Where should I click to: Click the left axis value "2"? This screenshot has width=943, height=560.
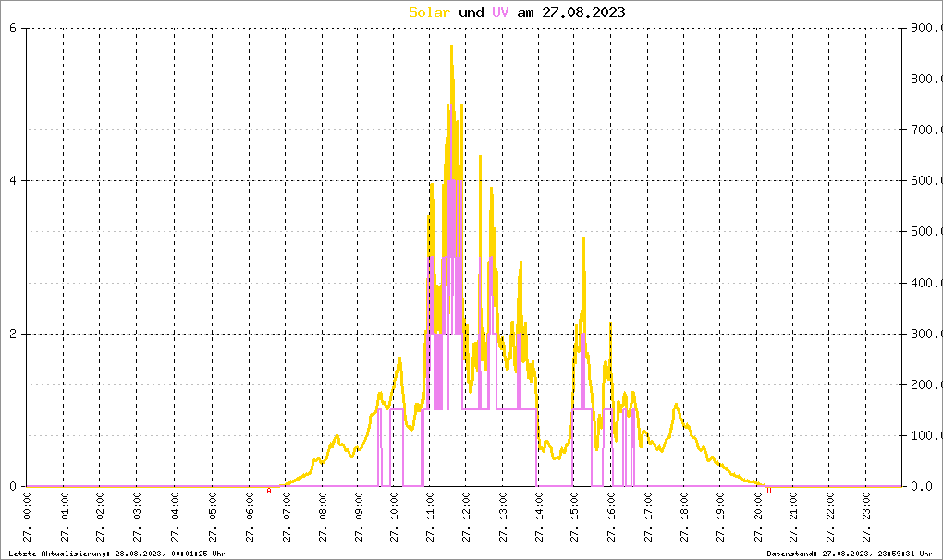(13, 334)
